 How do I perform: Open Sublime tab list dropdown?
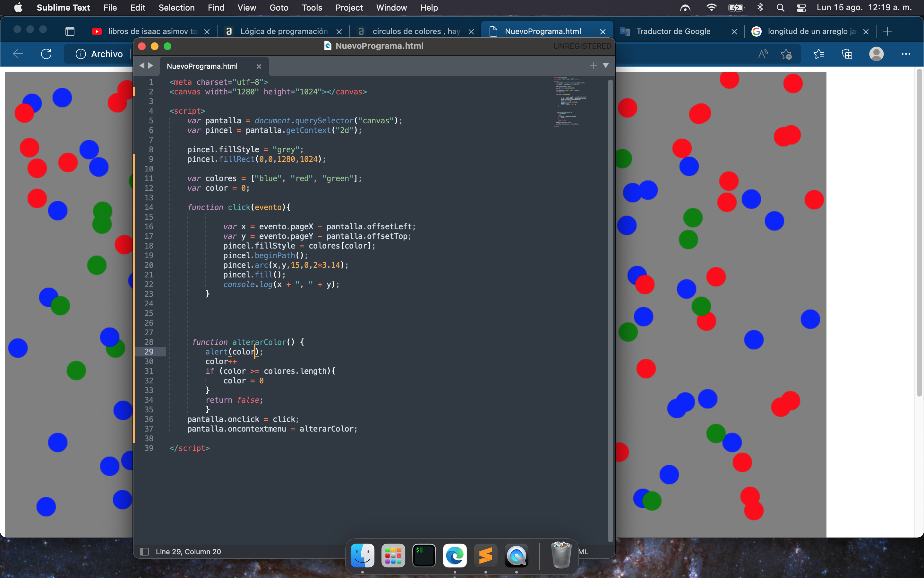[x=605, y=66]
